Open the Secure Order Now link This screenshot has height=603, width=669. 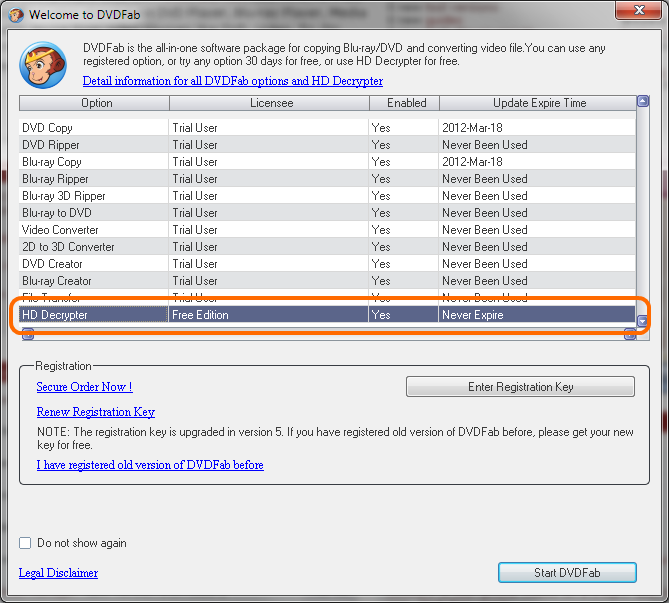tap(84, 387)
